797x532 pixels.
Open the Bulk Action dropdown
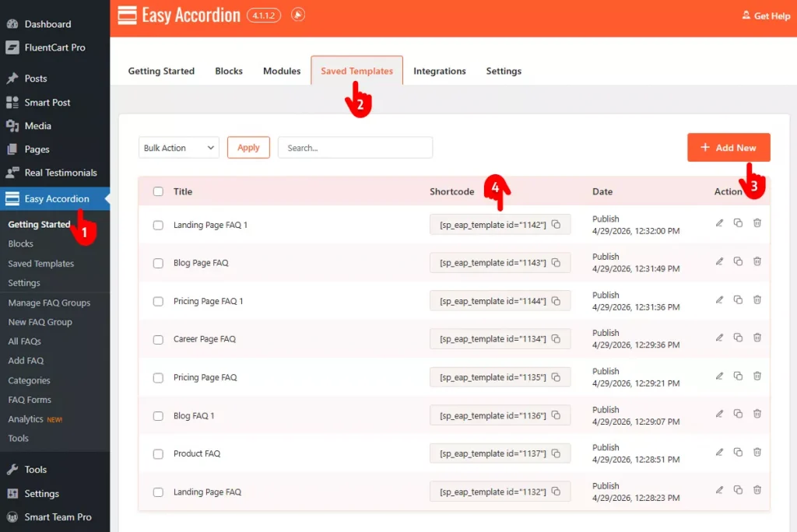[x=178, y=148]
